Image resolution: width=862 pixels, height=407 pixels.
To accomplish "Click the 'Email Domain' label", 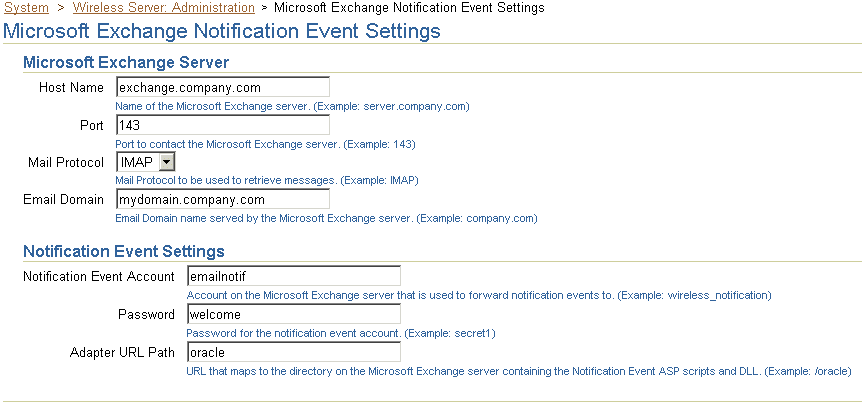I will [x=63, y=200].
